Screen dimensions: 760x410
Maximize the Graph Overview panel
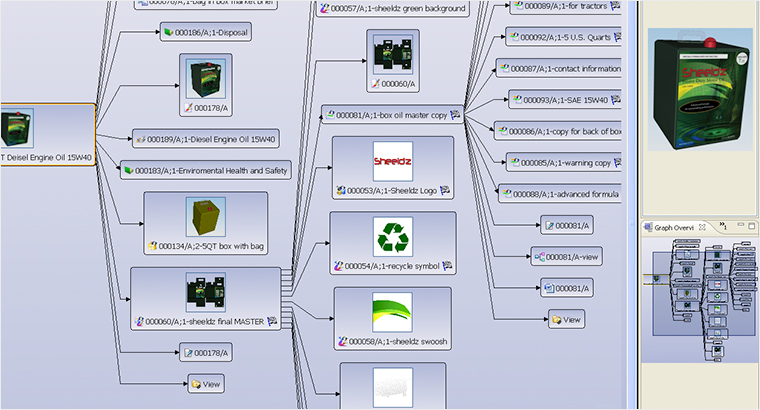click(750, 227)
